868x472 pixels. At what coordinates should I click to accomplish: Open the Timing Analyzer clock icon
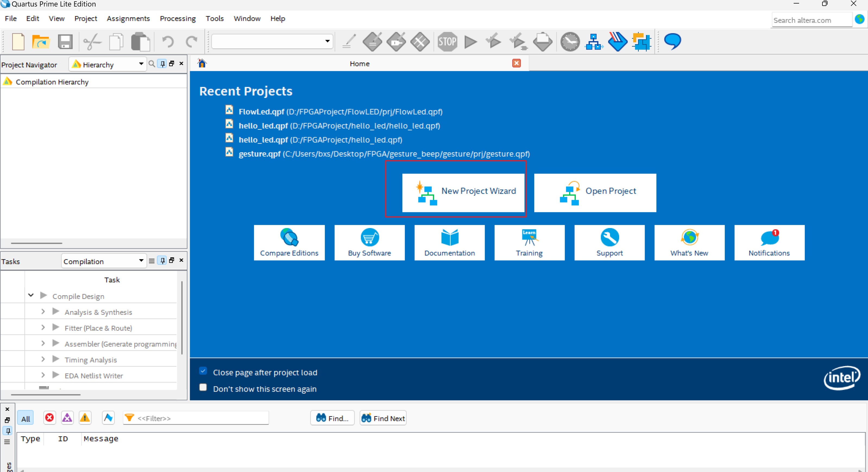(570, 42)
